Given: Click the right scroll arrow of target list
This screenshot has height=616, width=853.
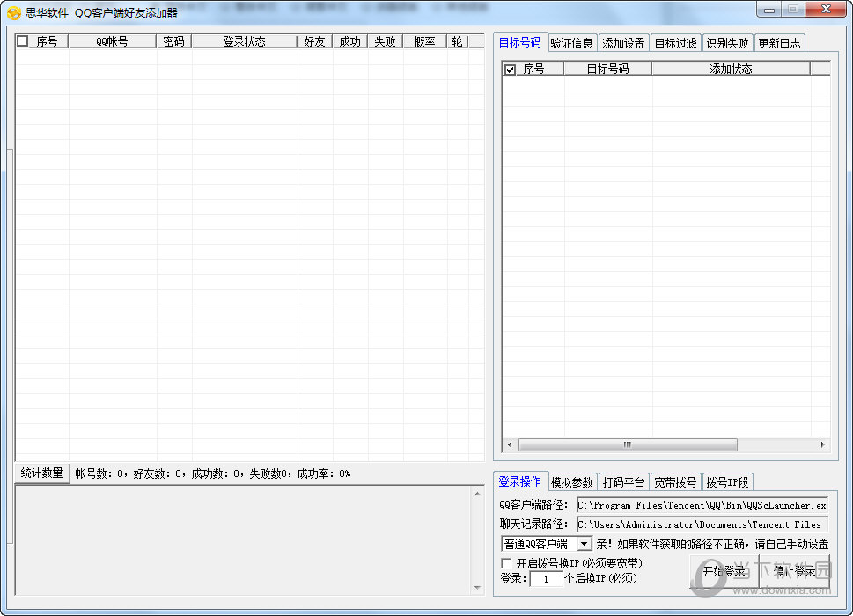Looking at the screenshot, I should (822, 444).
